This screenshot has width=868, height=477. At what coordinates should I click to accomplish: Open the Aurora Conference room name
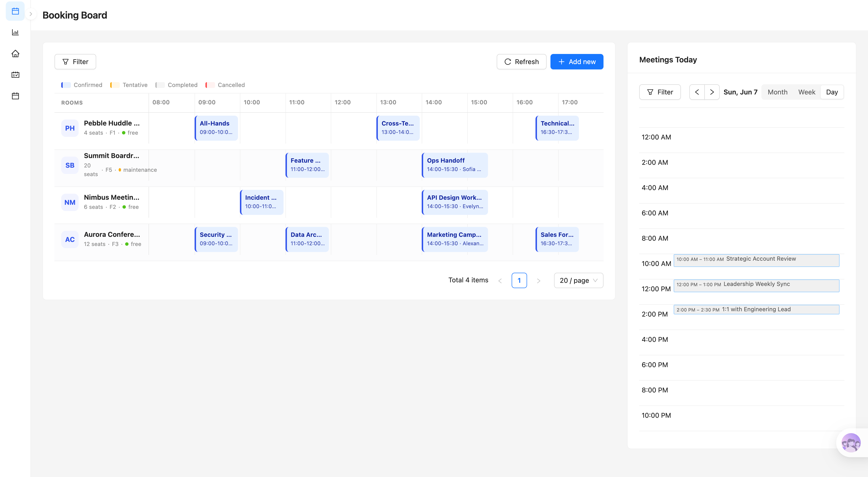112,234
